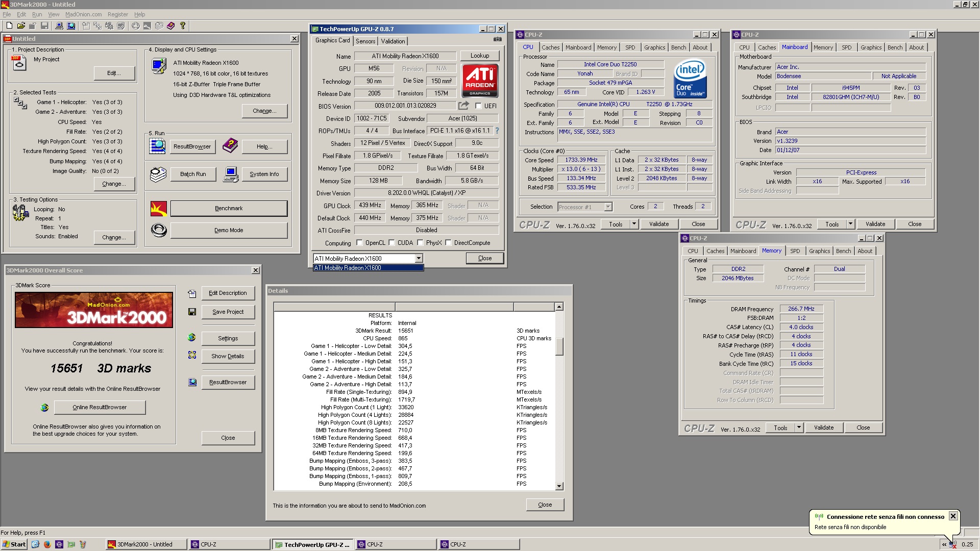Open Tools dropdown arrow in Mainboard tab window
Viewport: 980px width, 551px height.
[x=850, y=224]
